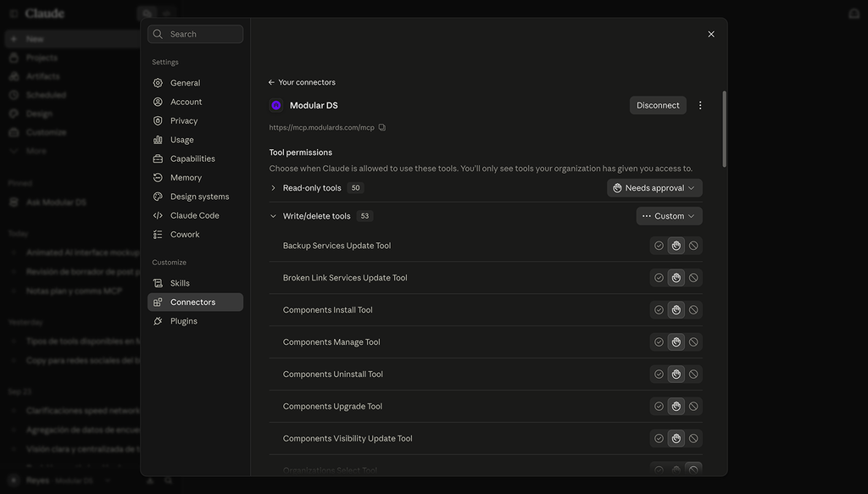Block the Components Manage Tool

click(x=693, y=341)
